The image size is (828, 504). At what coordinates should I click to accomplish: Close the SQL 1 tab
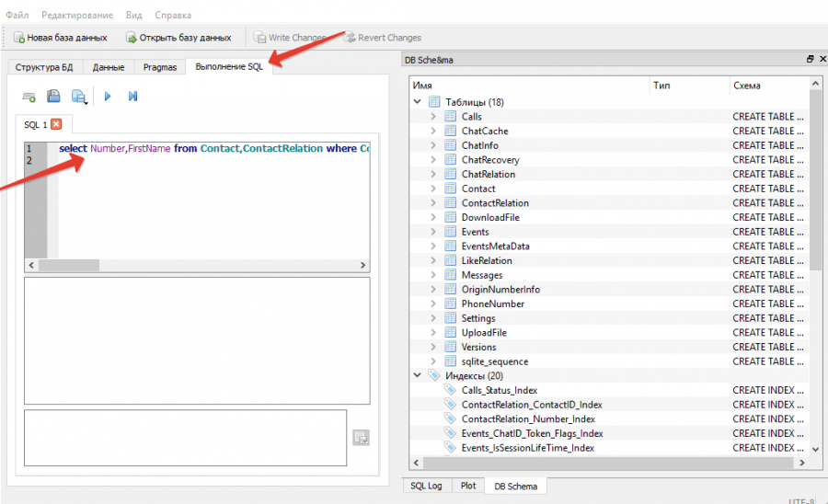click(56, 124)
